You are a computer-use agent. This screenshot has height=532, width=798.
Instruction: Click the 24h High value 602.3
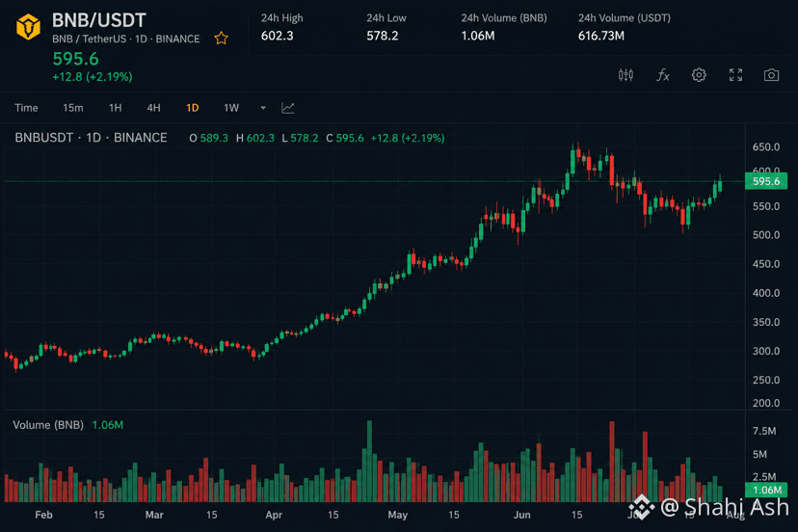278,36
